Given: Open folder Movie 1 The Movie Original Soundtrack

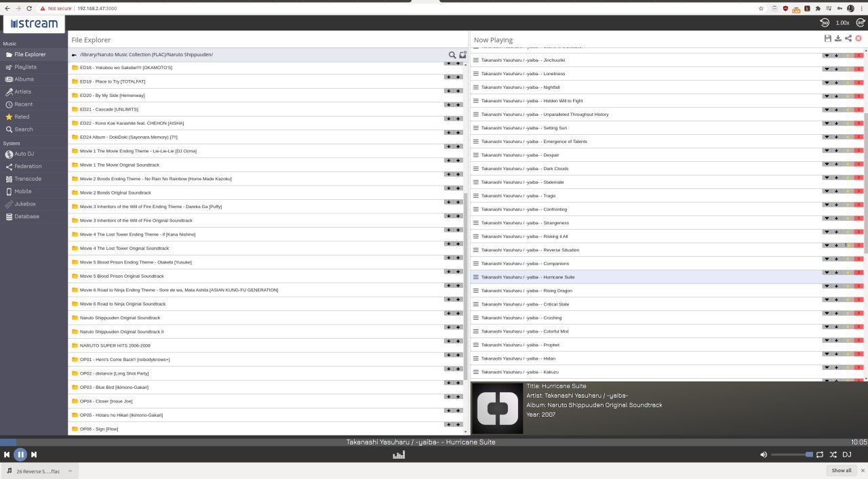Looking at the screenshot, I should click(266, 165).
